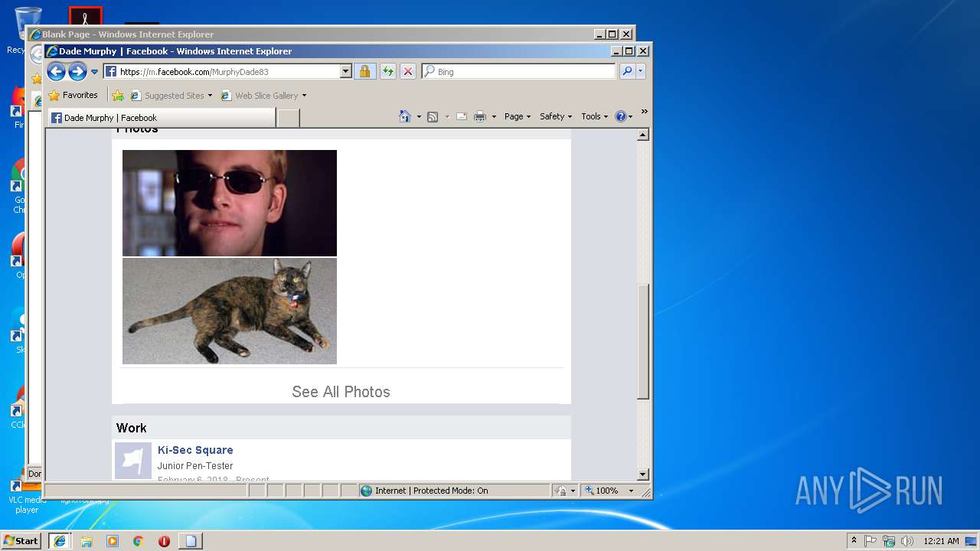Open the Safety menu
The width and height of the screenshot is (980, 551).
[x=556, y=116]
